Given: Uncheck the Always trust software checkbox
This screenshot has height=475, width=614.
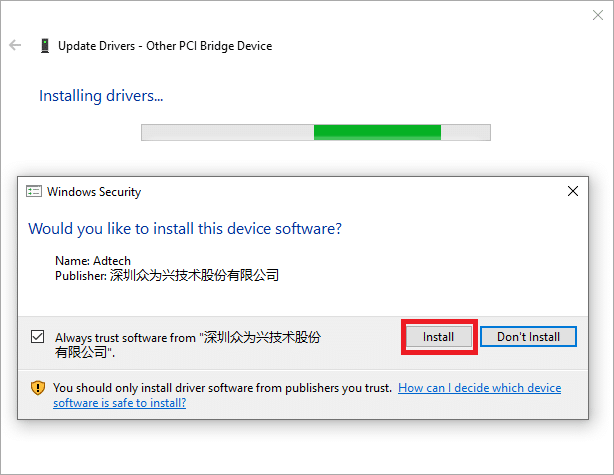Looking at the screenshot, I should coord(38,337).
